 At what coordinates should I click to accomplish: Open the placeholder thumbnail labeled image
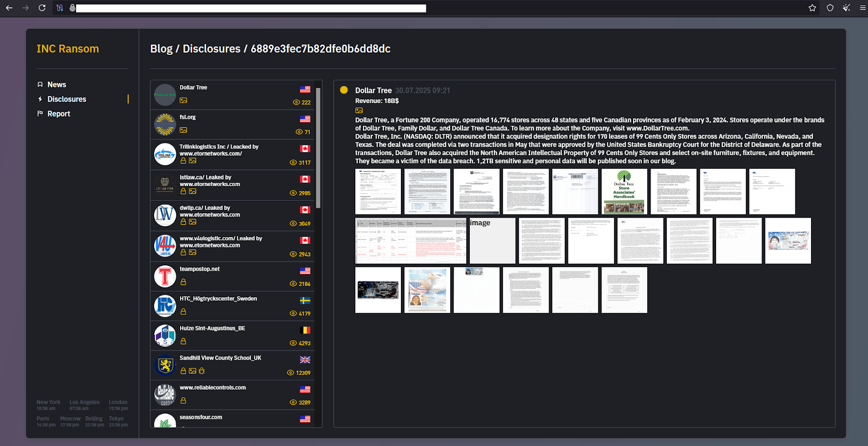coord(493,241)
